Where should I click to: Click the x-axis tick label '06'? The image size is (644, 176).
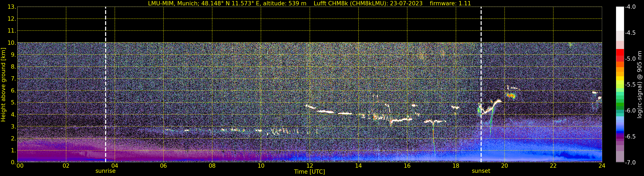(163, 166)
